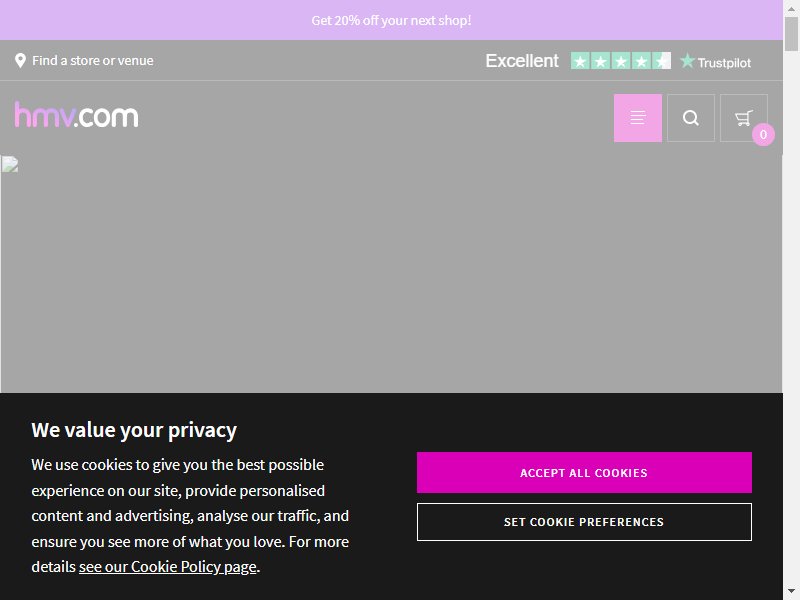Screen dimensions: 800x600
Task: Open the pink hamburger menu
Action: coord(638,118)
